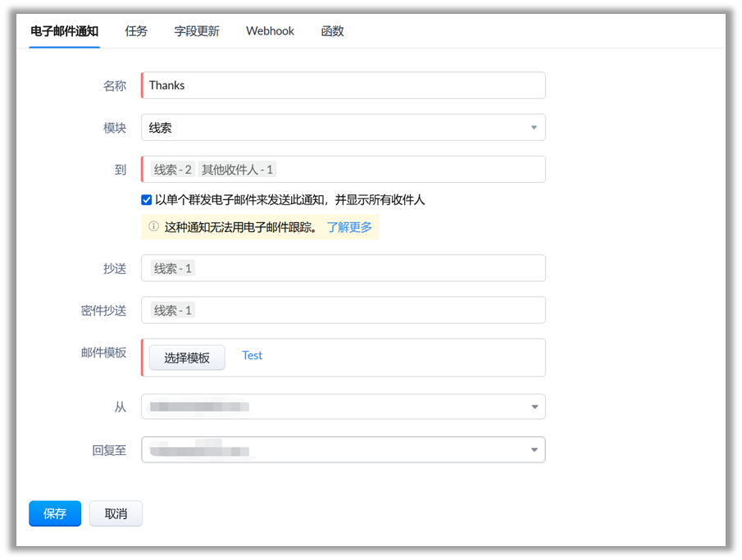Click inside the 抄送 recipients field

click(x=369, y=268)
